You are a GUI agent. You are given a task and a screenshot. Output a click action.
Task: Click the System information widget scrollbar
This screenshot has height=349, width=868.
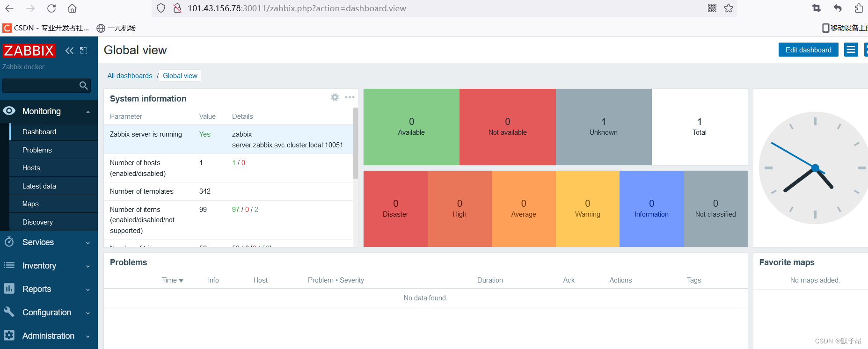click(x=356, y=143)
